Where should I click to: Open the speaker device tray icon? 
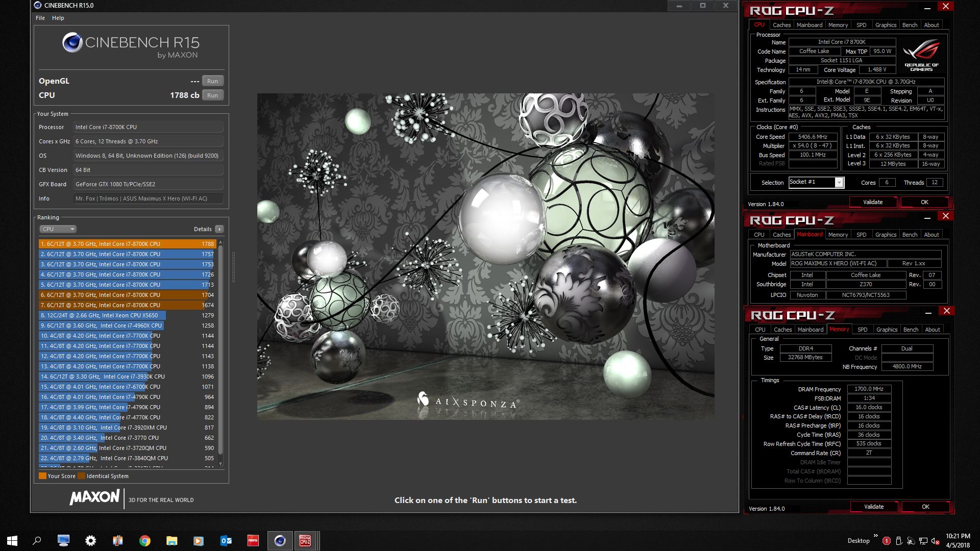(x=912, y=541)
